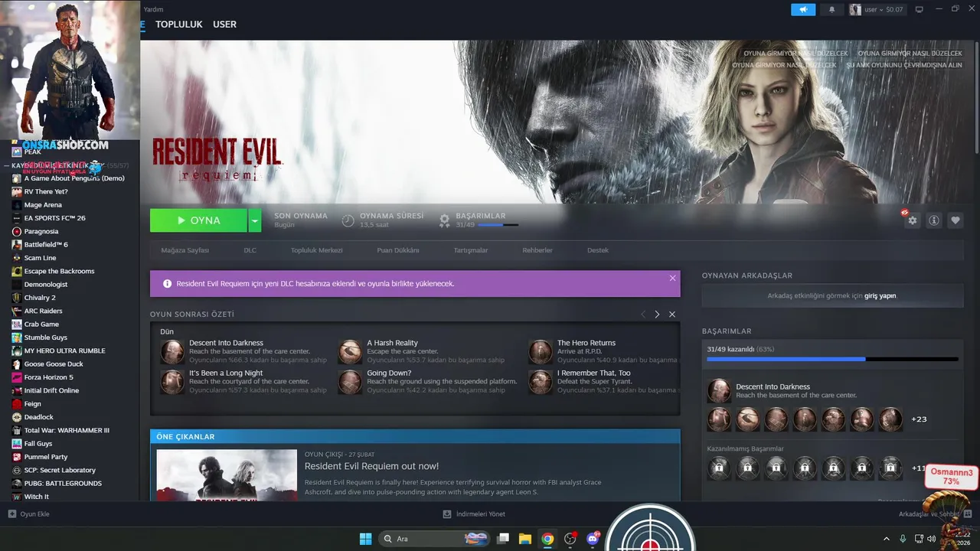
Task: Select Forza Horizon 5 in library
Action: [48, 377]
